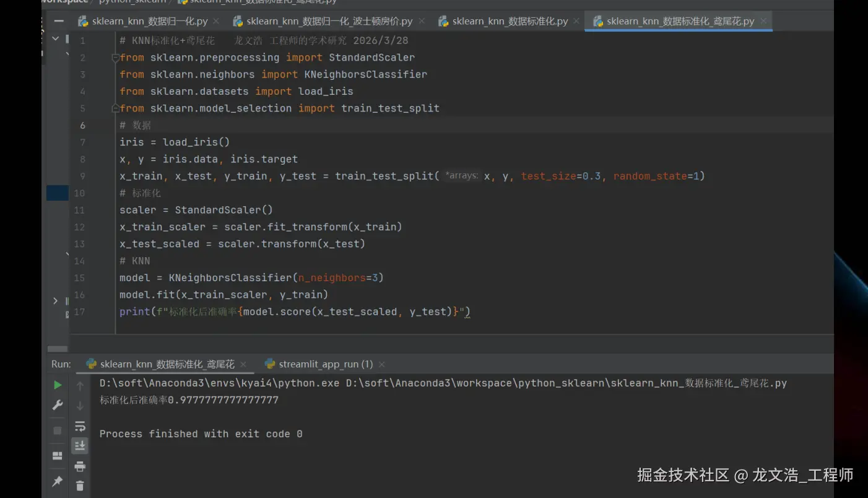Click 'scaler = StandardScaler()' on line 11
Image resolution: width=868 pixels, height=498 pixels.
click(196, 210)
